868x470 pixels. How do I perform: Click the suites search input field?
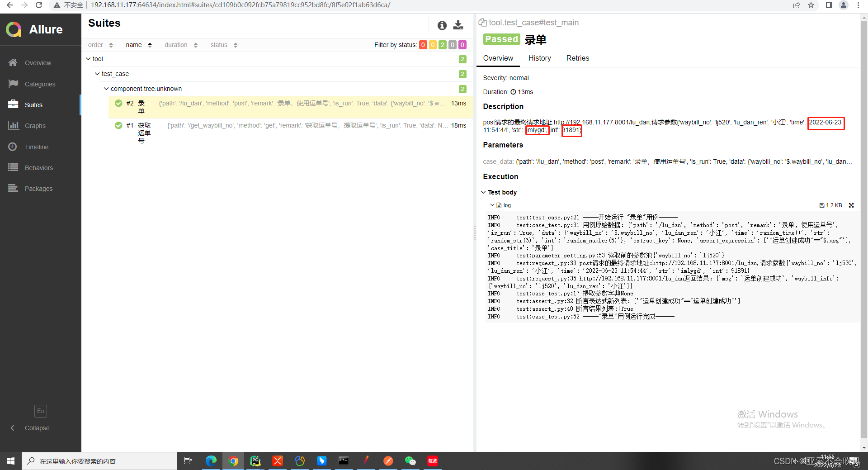pos(349,24)
